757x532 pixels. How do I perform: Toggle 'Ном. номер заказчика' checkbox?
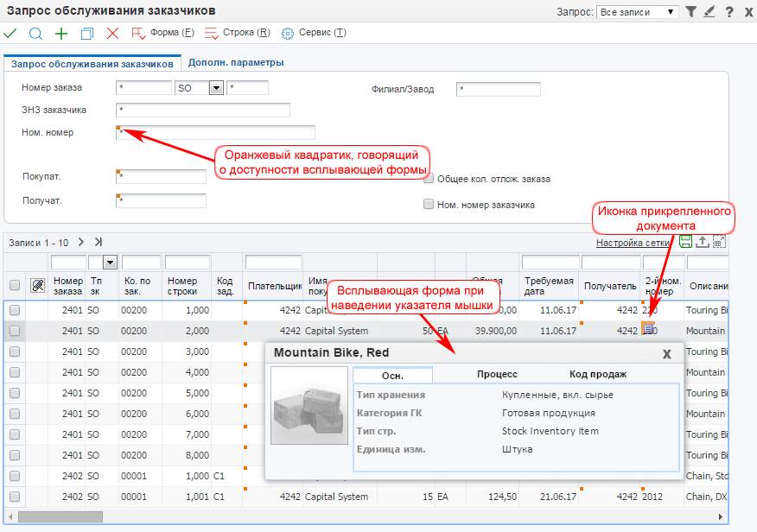(x=428, y=205)
